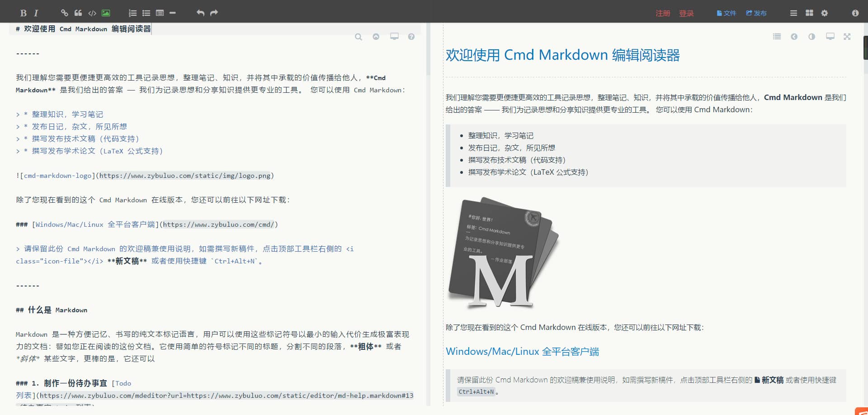The image size is (868, 415).
Task: Open the Windows/Mac/Linux 全平台客户端 link
Action: point(522,351)
